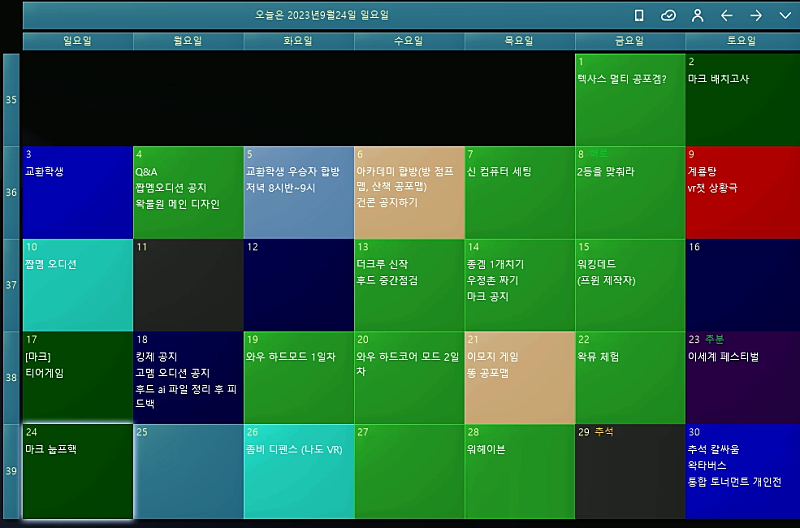Open 좀비 디펜스 (나도 VR) event

coord(294,449)
